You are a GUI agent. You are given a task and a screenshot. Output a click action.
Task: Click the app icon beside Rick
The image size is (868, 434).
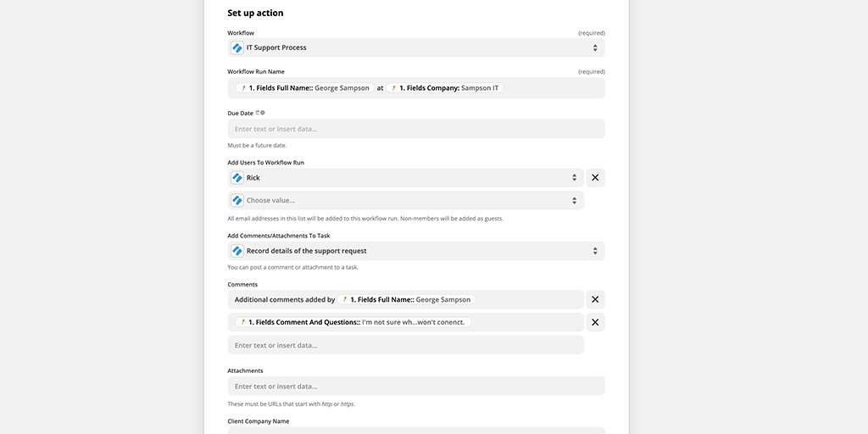pos(237,178)
